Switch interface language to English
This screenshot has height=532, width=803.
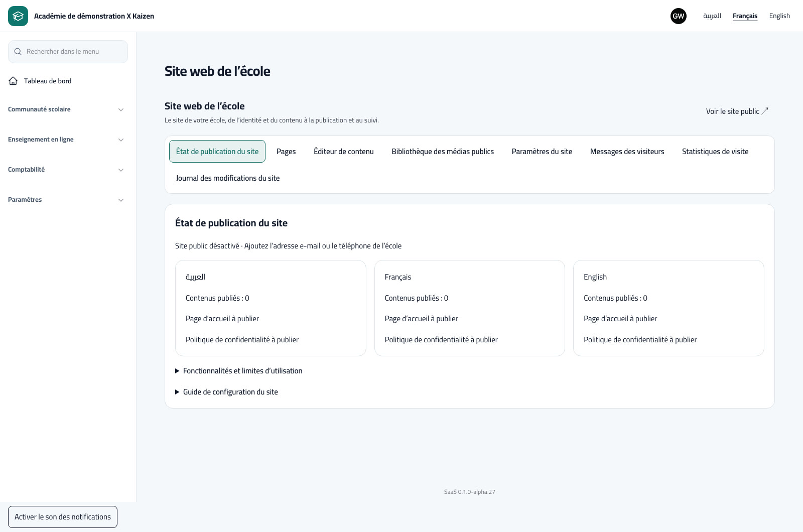779,16
